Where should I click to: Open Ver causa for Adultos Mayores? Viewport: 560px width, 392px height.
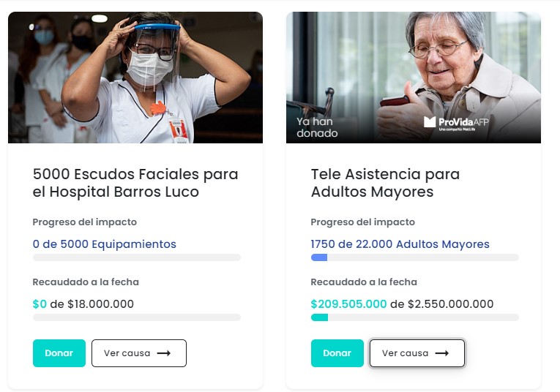pos(417,353)
